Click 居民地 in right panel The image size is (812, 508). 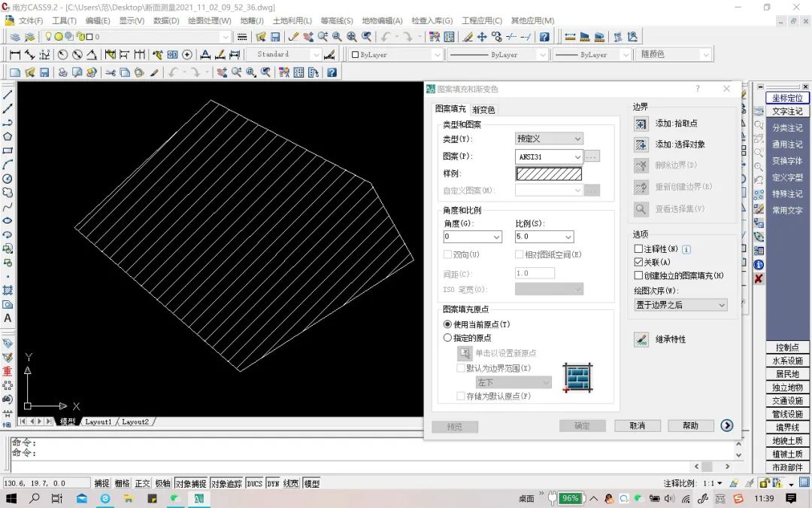click(787, 374)
